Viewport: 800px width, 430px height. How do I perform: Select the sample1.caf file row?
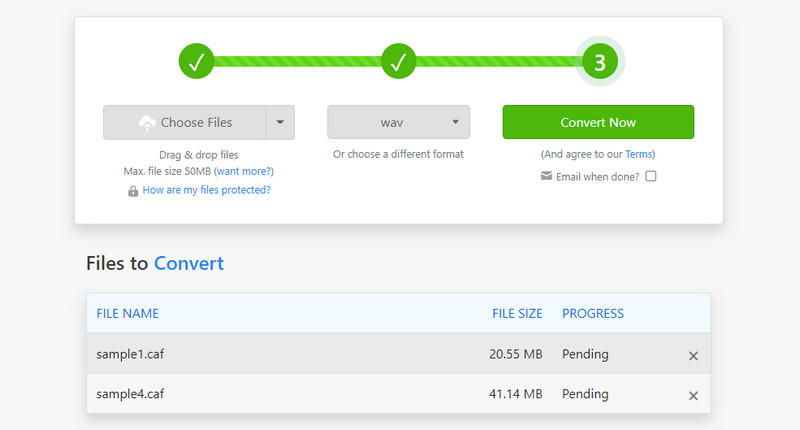[x=300, y=354]
